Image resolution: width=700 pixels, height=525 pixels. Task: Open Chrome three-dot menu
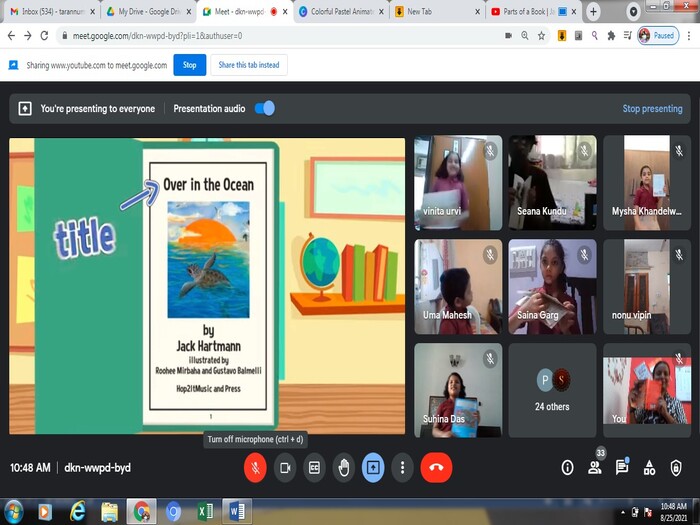pos(689,36)
